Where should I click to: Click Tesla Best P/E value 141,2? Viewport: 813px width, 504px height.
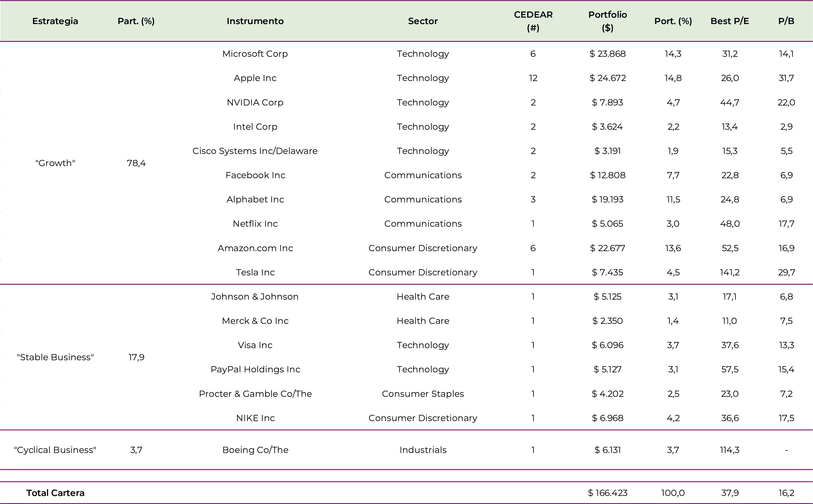[730, 272]
